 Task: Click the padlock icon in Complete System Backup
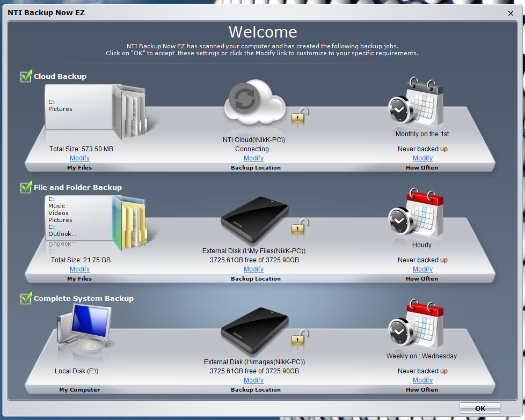click(300, 338)
